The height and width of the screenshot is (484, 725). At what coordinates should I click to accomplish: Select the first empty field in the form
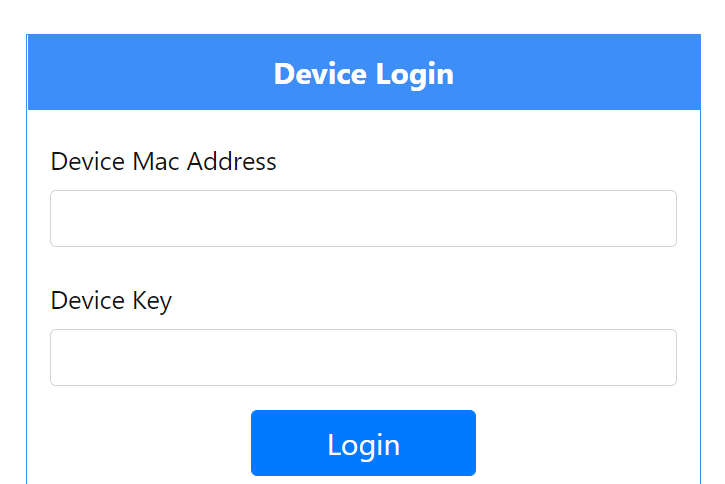363,218
